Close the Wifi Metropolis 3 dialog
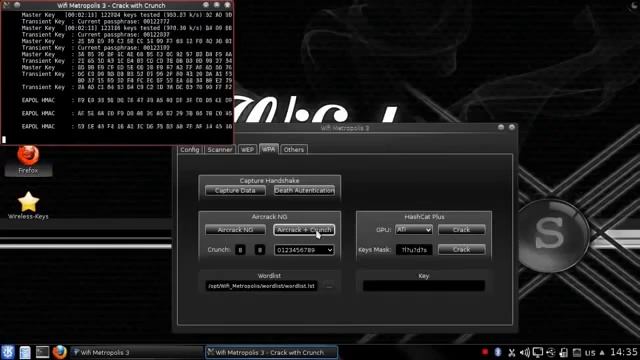Image resolution: width=640 pixels, height=360 pixels. coord(512,127)
